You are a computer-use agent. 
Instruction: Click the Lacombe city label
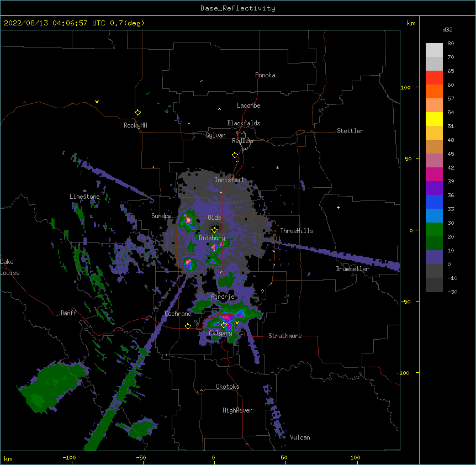click(248, 105)
